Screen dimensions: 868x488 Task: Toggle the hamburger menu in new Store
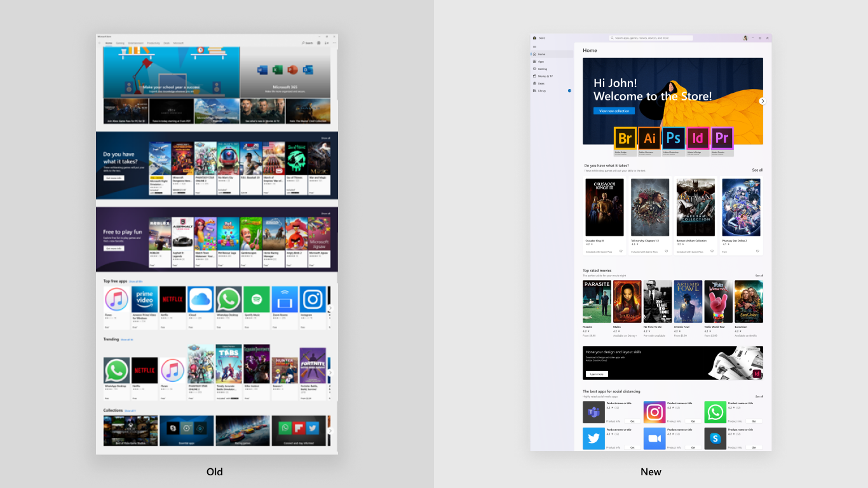pyautogui.click(x=534, y=46)
